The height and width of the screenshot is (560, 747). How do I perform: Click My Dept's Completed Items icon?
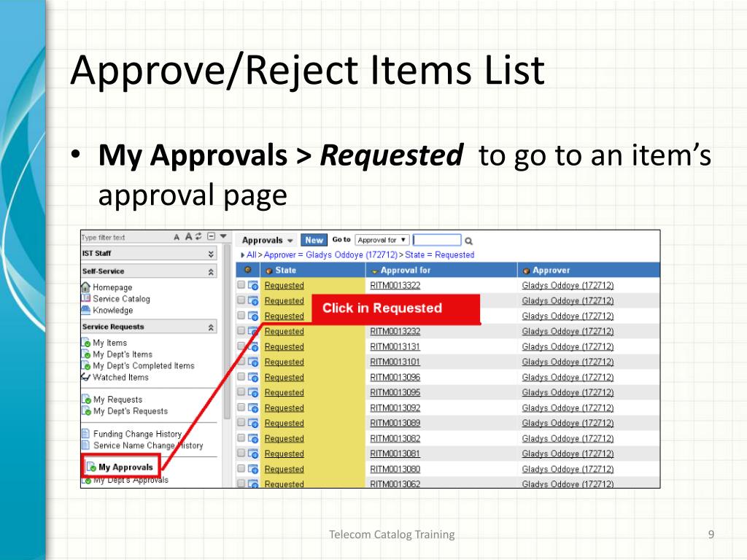click(x=86, y=366)
